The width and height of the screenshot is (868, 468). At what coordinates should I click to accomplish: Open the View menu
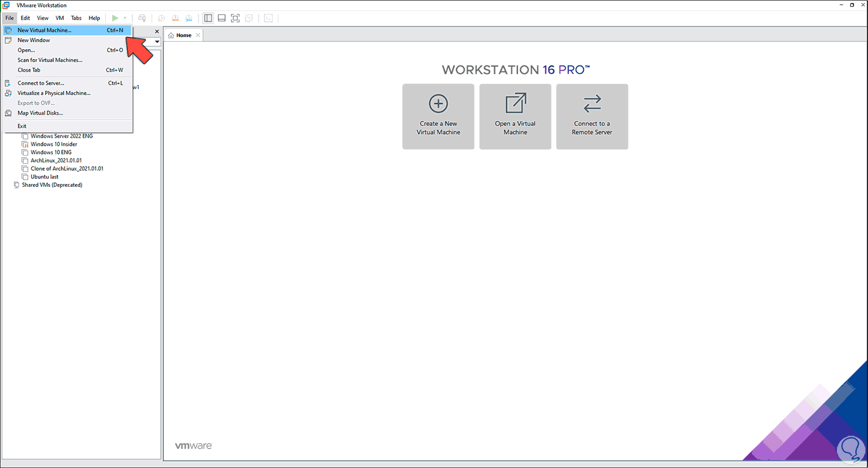[x=43, y=18]
